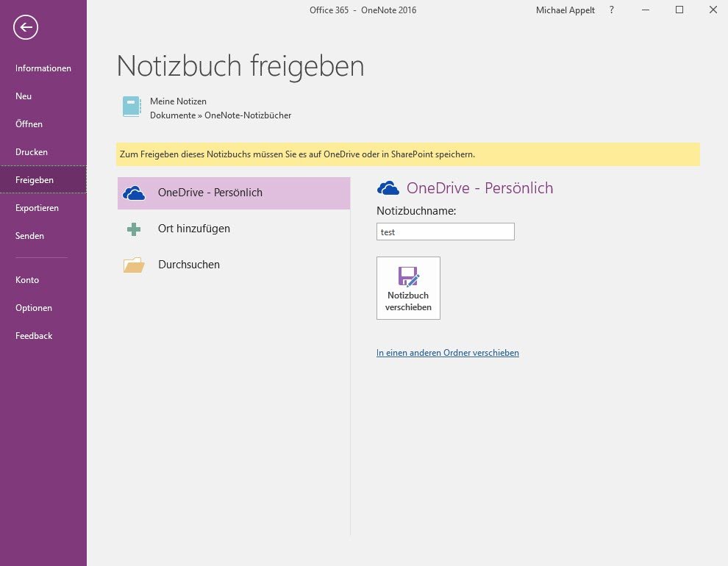Screen dimensions: 728x566
Task: Close the OneNote window
Action: [x=713, y=10]
